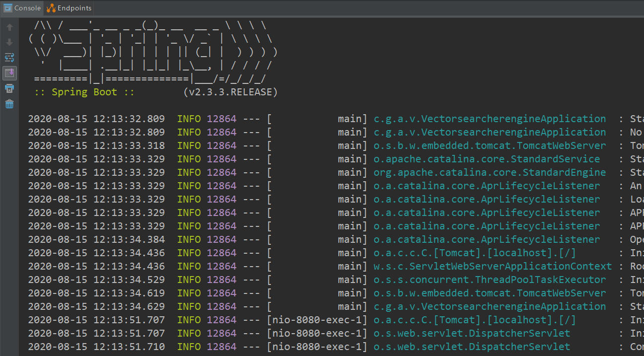Image resolution: width=644 pixels, height=356 pixels.
Task: Toggle soft-wrap in the console
Action: [9, 58]
